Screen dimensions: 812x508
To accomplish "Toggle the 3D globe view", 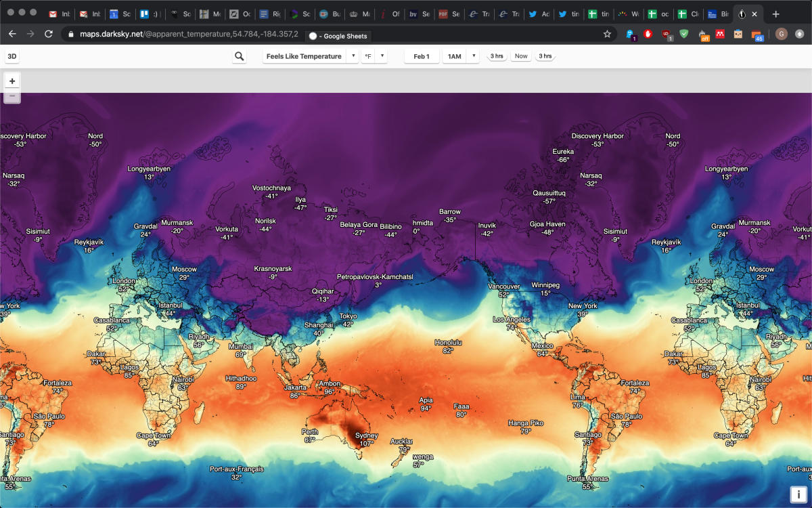I will coord(12,56).
